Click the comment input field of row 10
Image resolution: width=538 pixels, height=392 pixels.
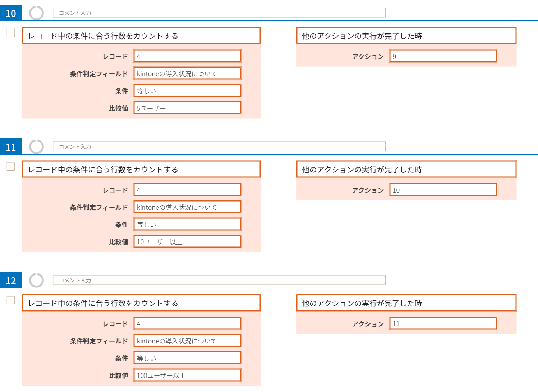coord(219,13)
